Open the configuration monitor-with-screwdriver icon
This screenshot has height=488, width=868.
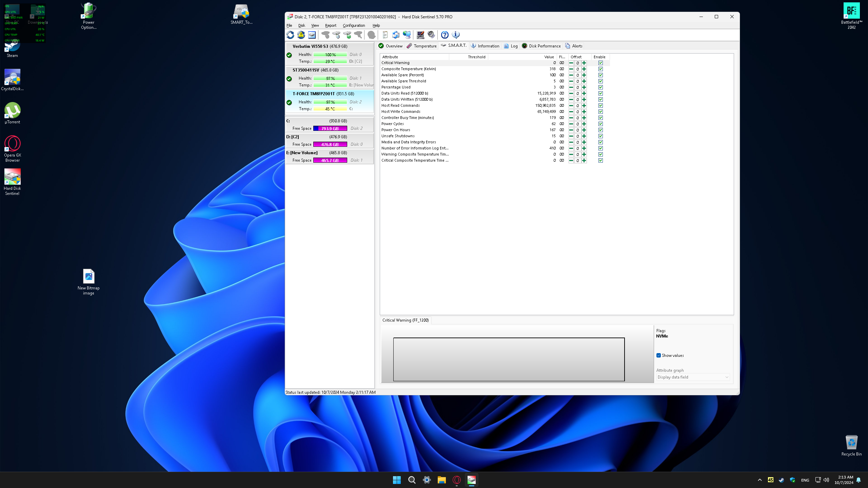[420, 35]
